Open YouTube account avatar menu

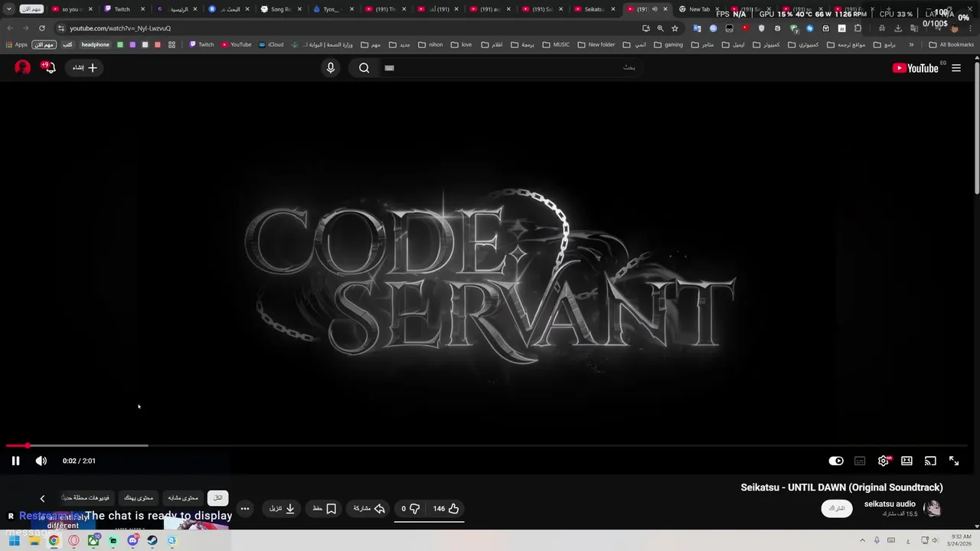(x=22, y=67)
